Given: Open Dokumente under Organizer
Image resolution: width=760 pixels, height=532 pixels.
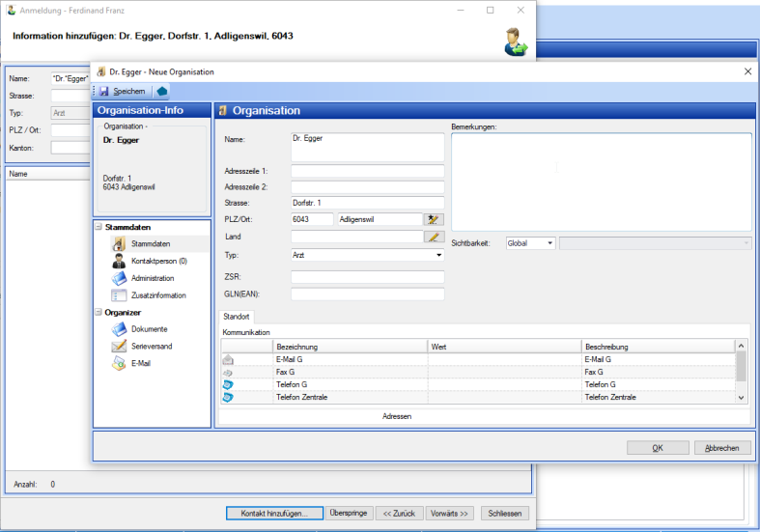Looking at the screenshot, I should tap(149, 329).
